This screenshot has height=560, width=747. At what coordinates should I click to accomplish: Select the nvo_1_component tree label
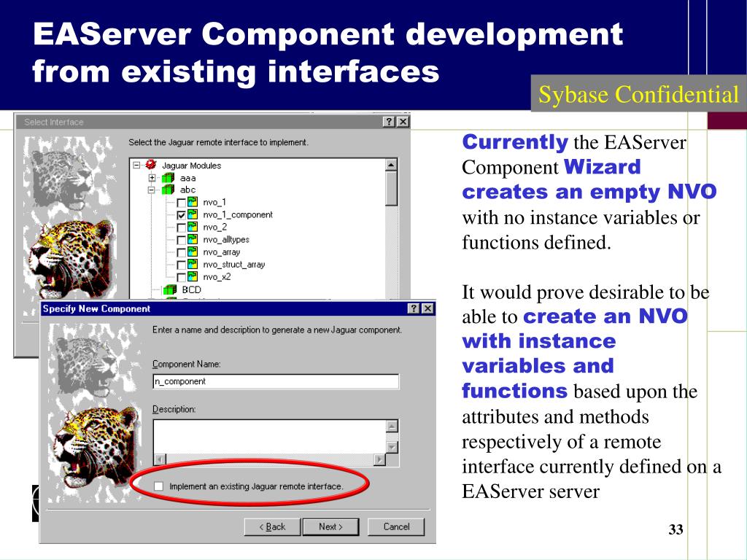(x=238, y=215)
